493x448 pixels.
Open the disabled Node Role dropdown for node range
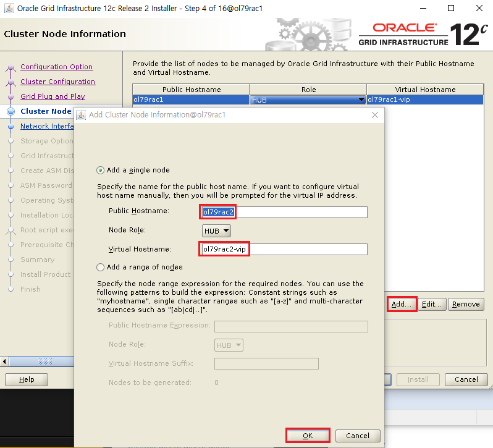pyautogui.click(x=229, y=345)
